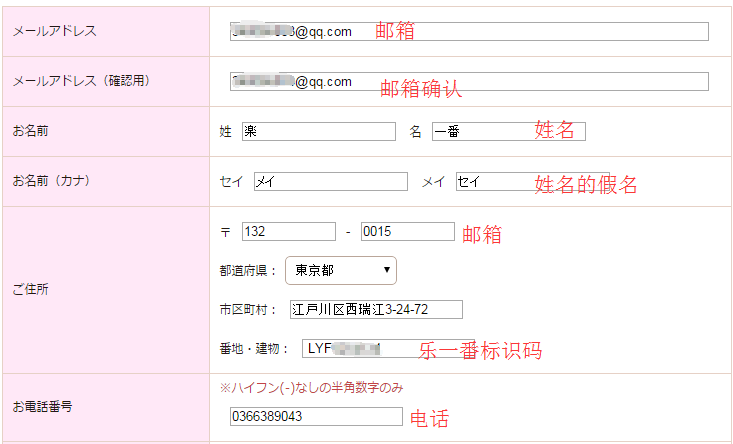The height and width of the screenshot is (444, 733).
Task: Focus the first kana field containing メイ
Action: [x=330, y=182]
